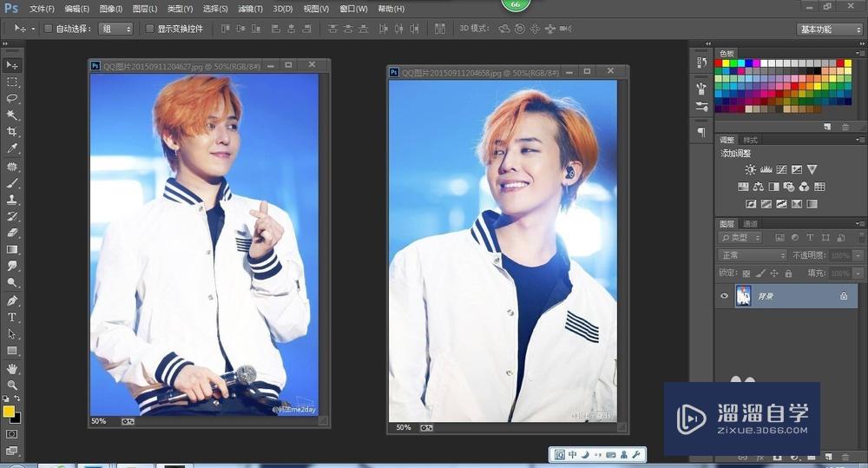
Task: Enable the 显示变换控件 checkbox
Action: [x=149, y=29]
